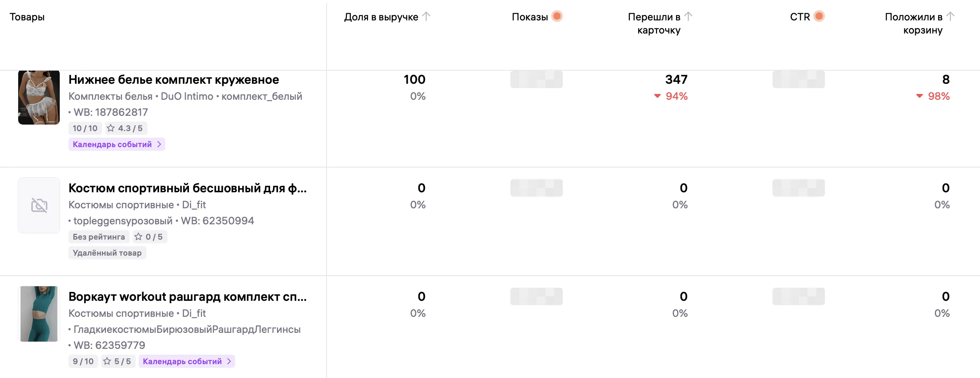This screenshot has width=980, height=378.
Task: Open product link WB: 62359779
Action: tap(106, 345)
